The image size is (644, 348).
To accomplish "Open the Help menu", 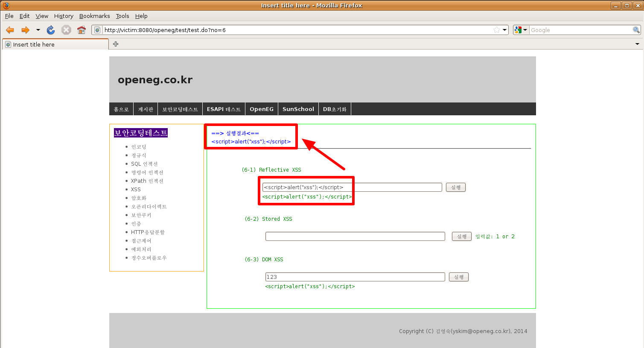I will (x=141, y=16).
